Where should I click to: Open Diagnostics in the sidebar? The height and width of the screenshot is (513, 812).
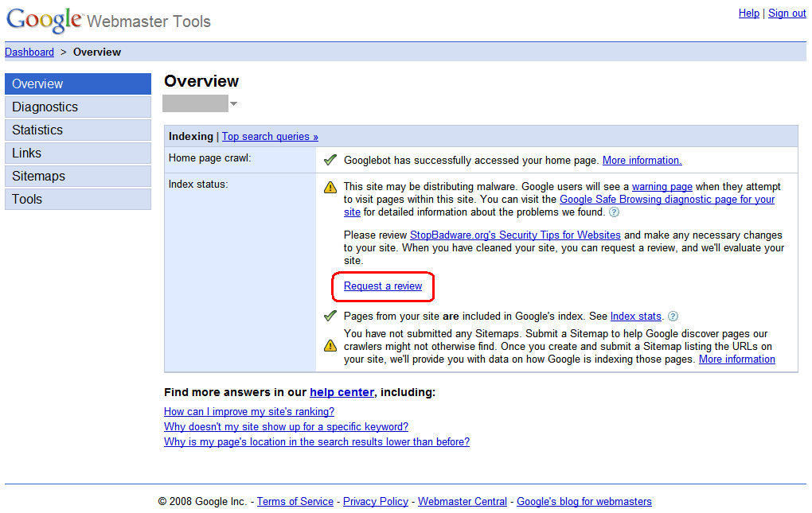(78, 107)
